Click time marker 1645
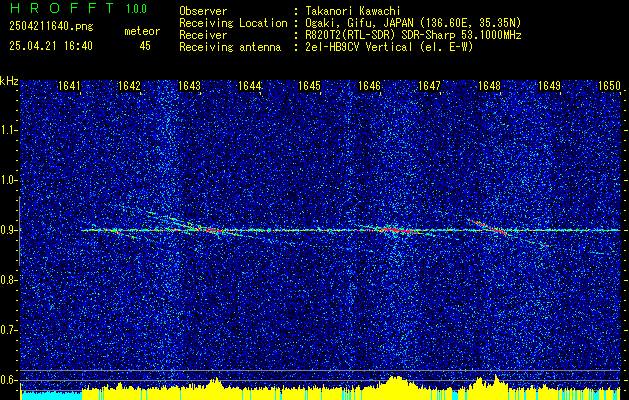The width and height of the screenshot is (629, 400). [310, 86]
